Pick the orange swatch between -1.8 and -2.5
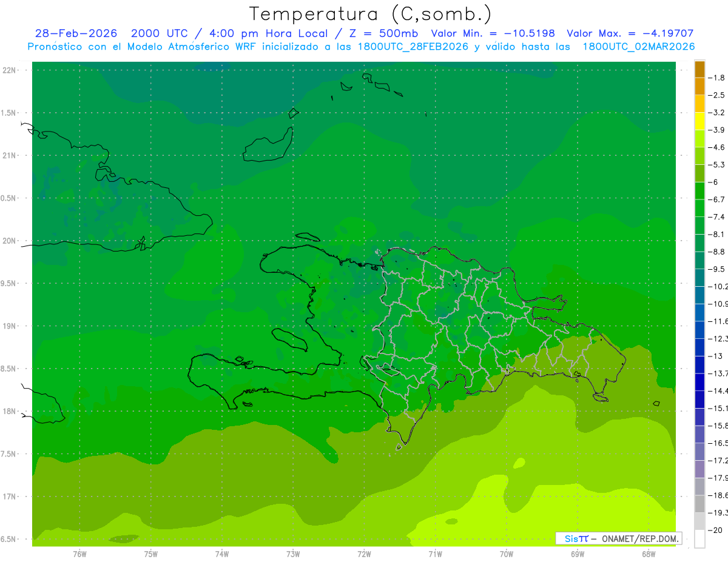 (699, 87)
